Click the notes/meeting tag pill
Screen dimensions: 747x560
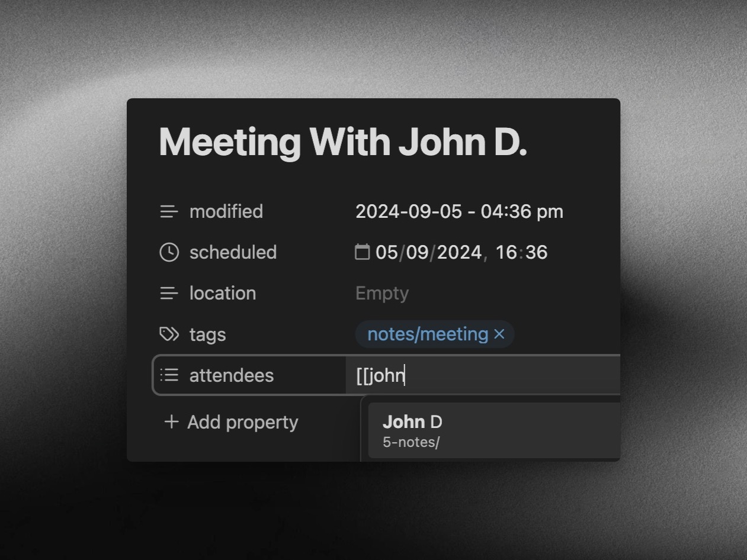pos(427,334)
